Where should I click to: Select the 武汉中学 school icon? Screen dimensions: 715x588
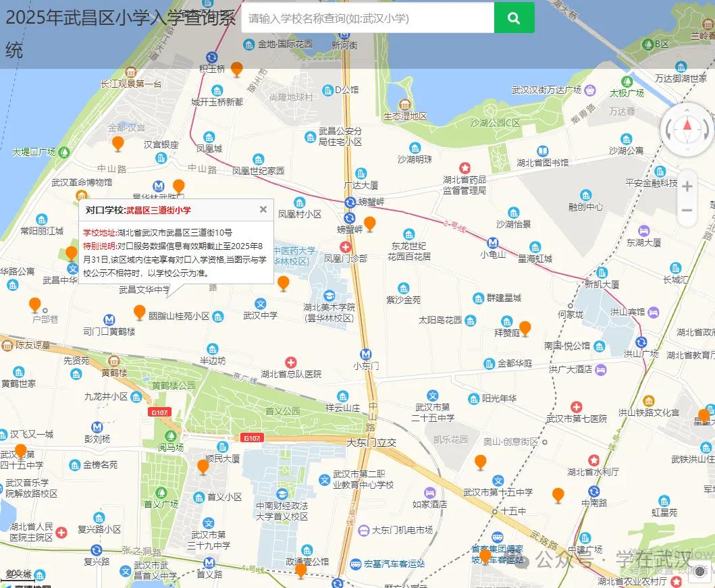(260, 304)
